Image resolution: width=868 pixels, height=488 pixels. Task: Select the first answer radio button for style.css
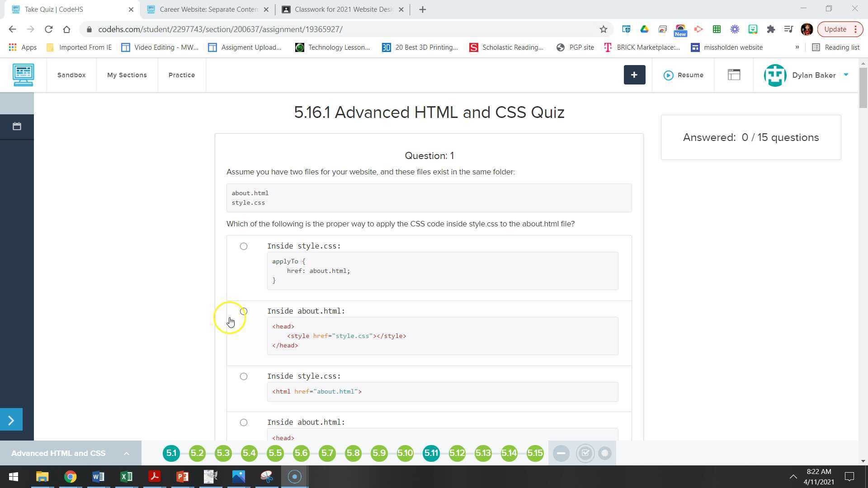tap(244, 246)
